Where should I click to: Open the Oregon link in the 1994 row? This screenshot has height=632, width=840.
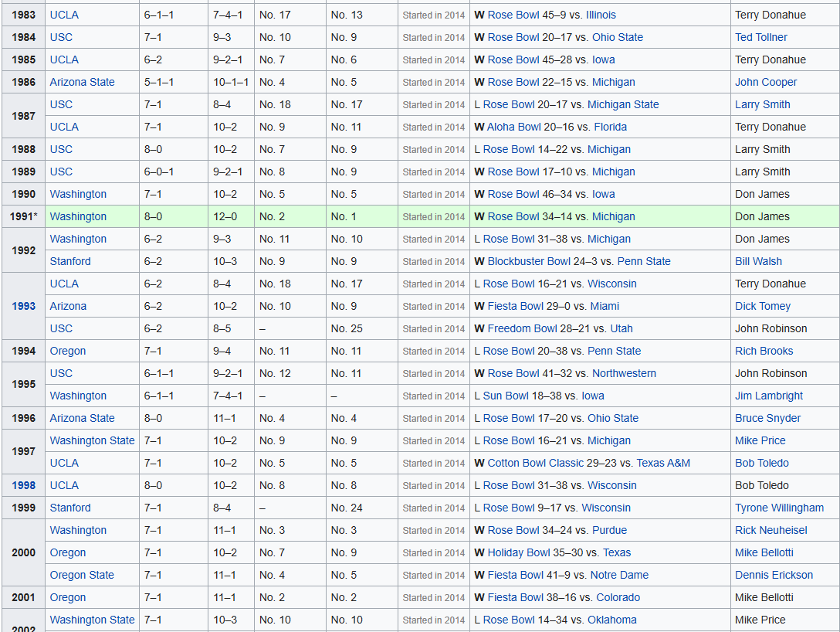pos(67,352)
